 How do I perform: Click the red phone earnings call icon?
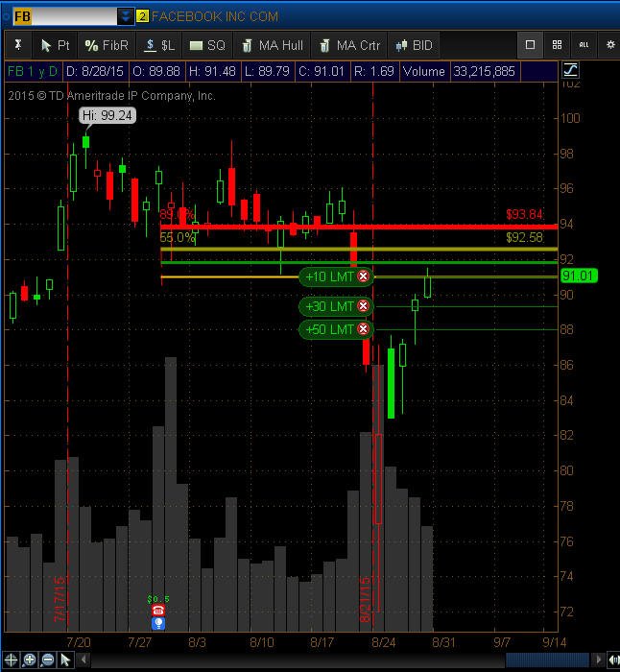158,611
